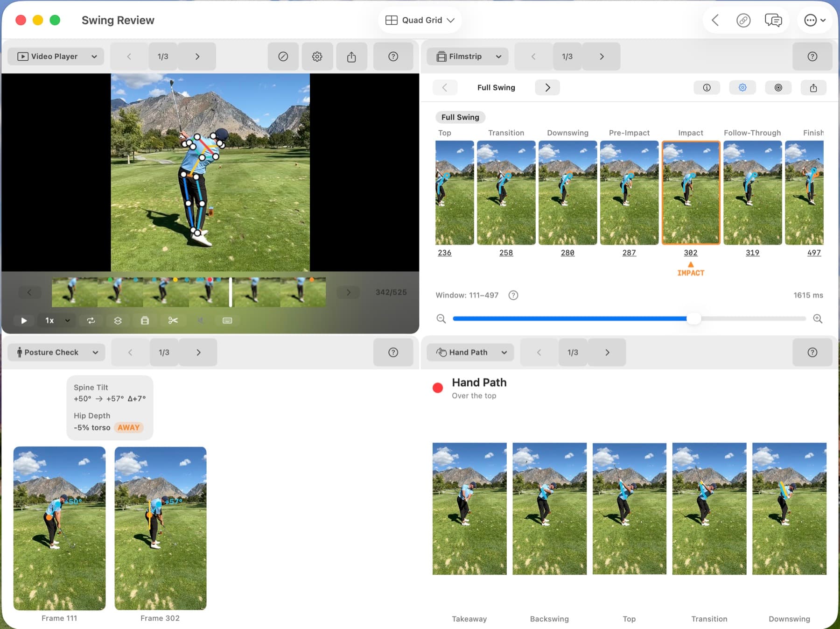This screenshot has width=840, height=629.
Task: Go back with title bar chevron
Action: tap(715, 20)
